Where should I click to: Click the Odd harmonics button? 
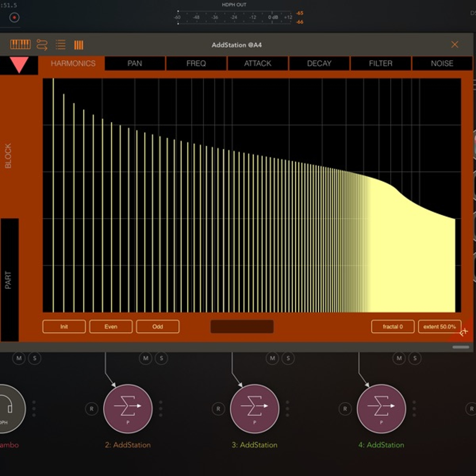coord(158,327)
